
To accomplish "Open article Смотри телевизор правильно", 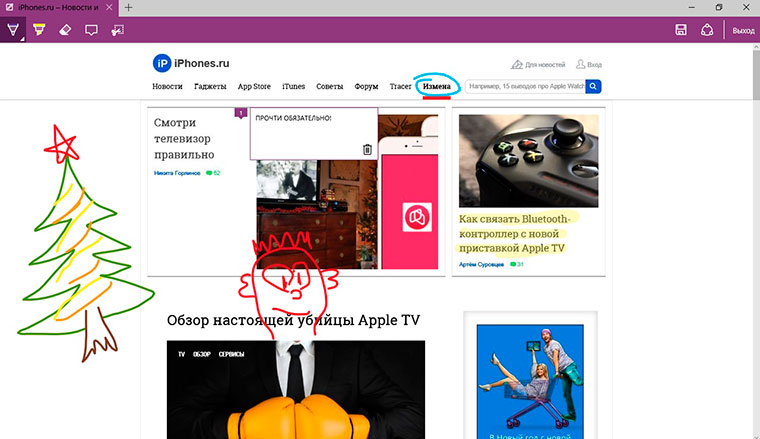I will [x=184, y=139].
